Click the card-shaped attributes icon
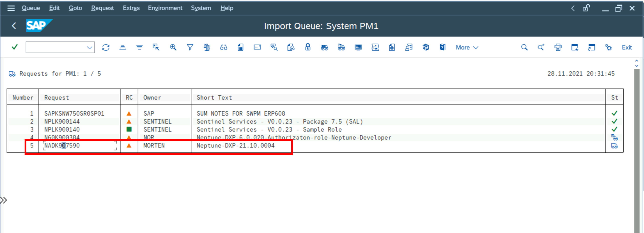This screenshot has height=233, width=644. pos(257,47)
